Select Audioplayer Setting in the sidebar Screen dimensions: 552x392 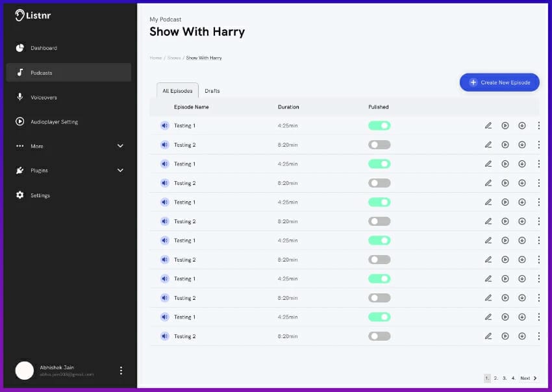point(54,122)
